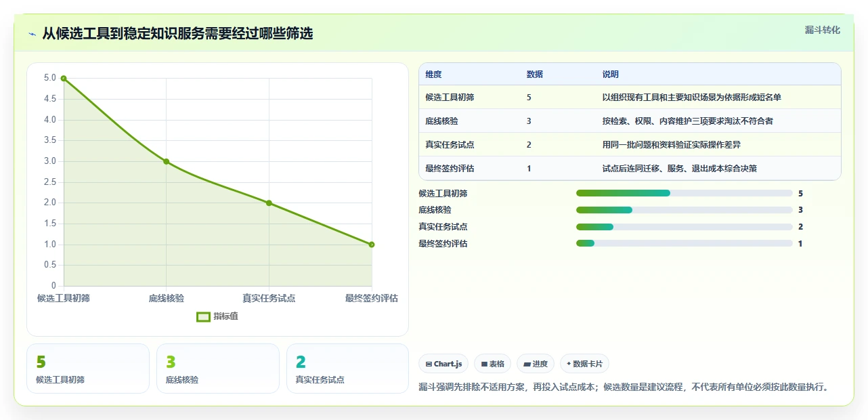Image resolution: width=868 pixels, height=420 pixels.
Task: Click the footnote starting 漏斗强调先排除
Action: pos(624,387)
